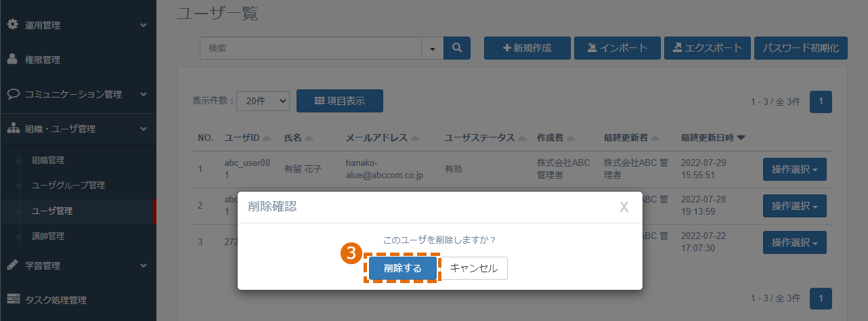Click timestamp 2022-07-22 17:07:30
Screen dimensions: 868x321
point(705,242)
